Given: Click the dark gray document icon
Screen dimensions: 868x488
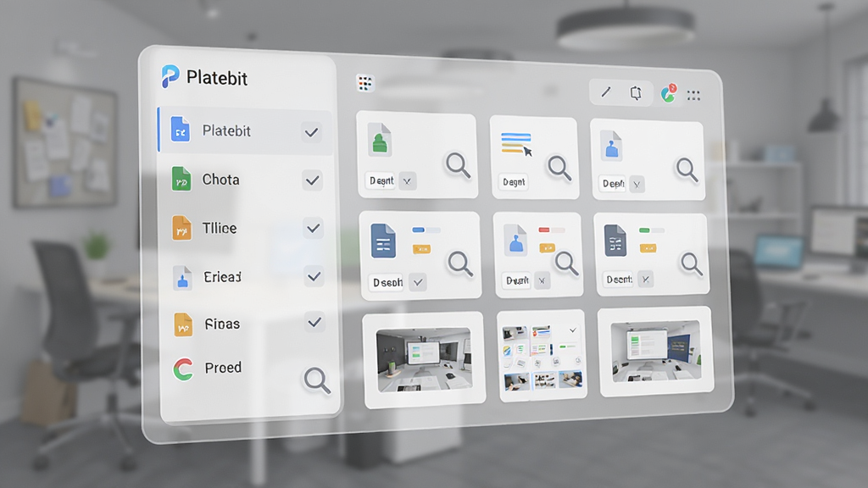Looking at the screenshot, I should click(x=615, y=241).
